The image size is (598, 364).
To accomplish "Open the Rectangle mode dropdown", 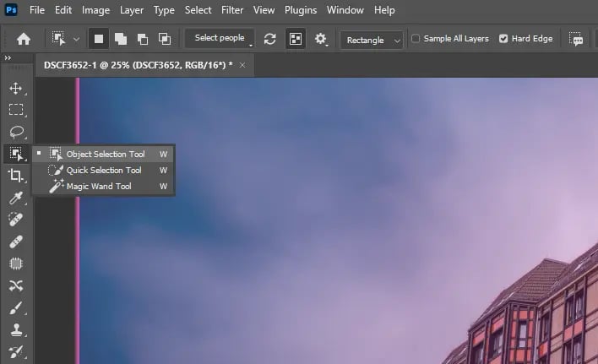I will click(372, 40).
